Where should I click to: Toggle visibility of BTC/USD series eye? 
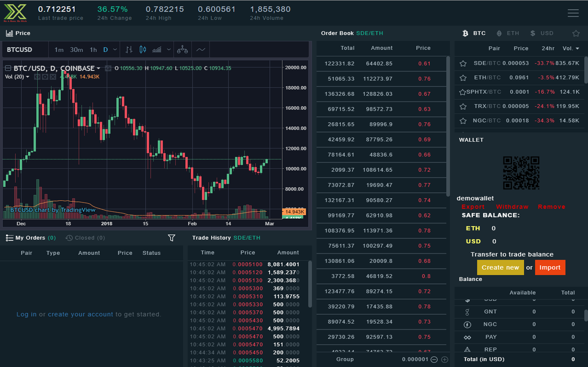108,68
